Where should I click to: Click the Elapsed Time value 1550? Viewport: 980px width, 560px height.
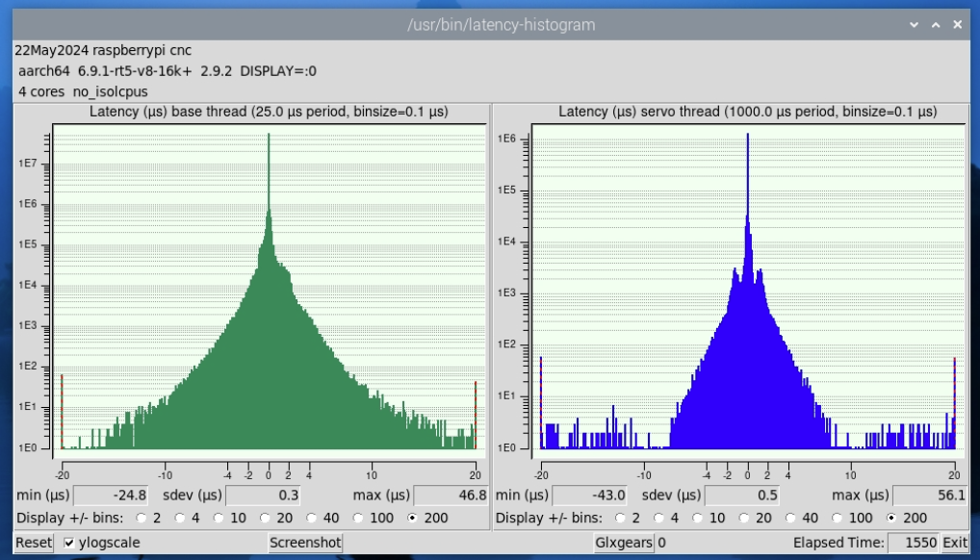coord(914,543)
